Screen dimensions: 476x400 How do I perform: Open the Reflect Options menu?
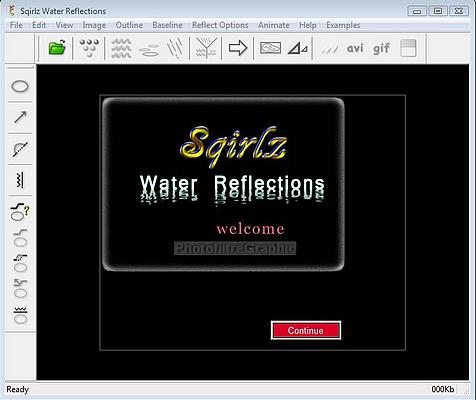tap(220, 25)
